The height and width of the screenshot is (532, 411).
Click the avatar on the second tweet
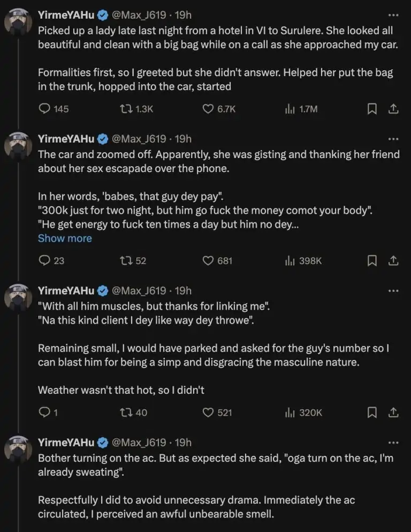(x=19, y=146)
